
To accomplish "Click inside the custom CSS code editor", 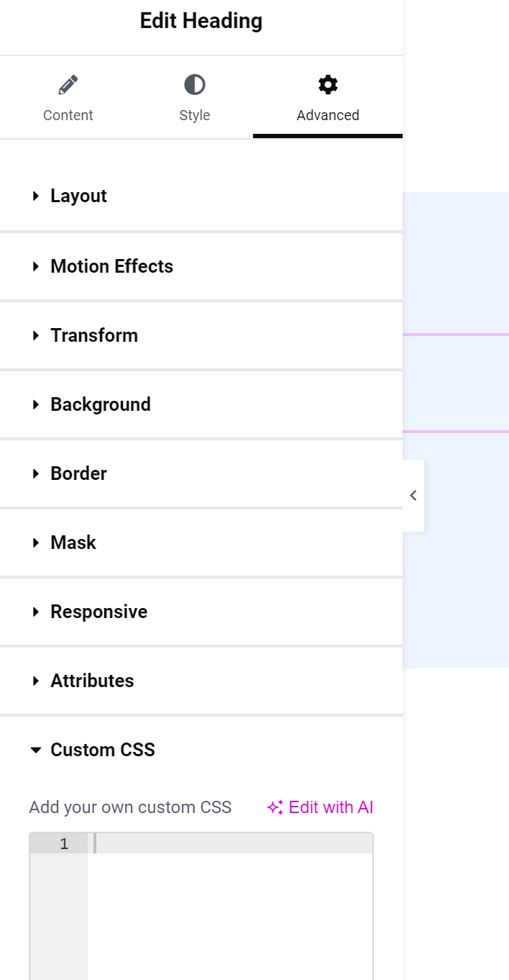I will [x=230, y=907].
